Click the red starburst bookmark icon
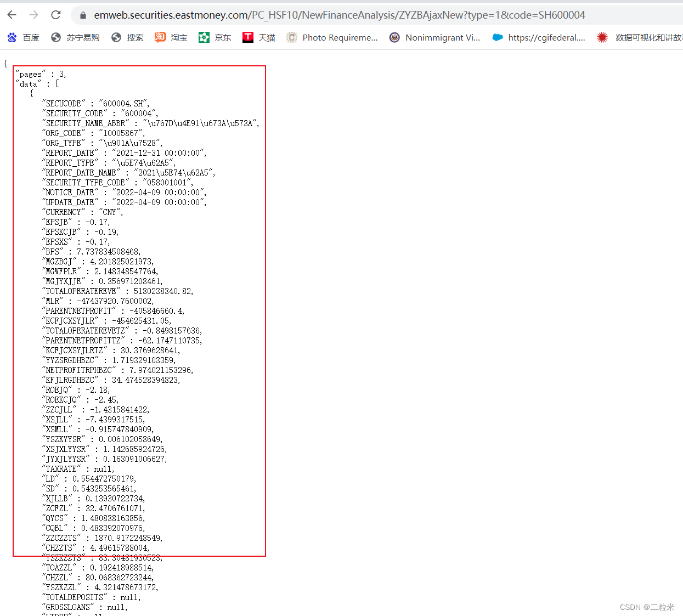The width and height of the screenshot is (683, 616). click(602, 37)
